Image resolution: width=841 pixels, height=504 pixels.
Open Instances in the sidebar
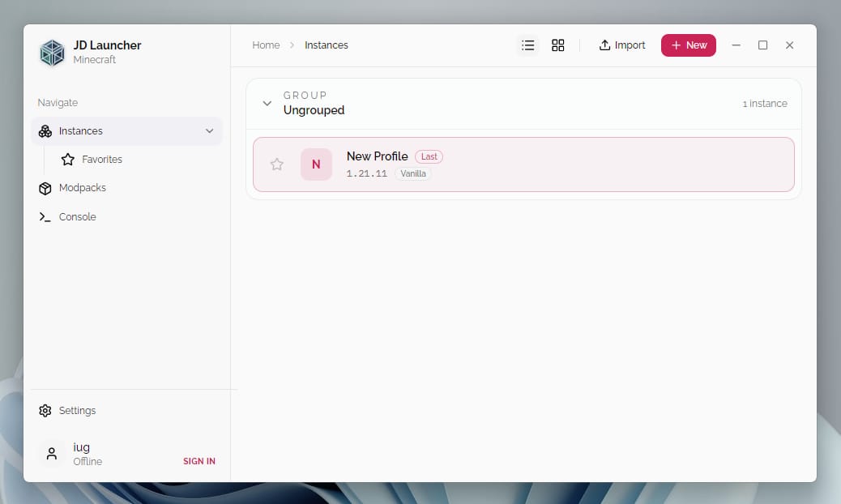coord(126,130)
